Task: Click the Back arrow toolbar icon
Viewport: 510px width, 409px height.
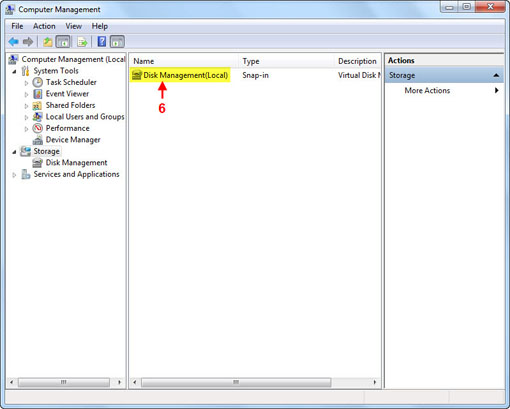Action: (14, 42)
